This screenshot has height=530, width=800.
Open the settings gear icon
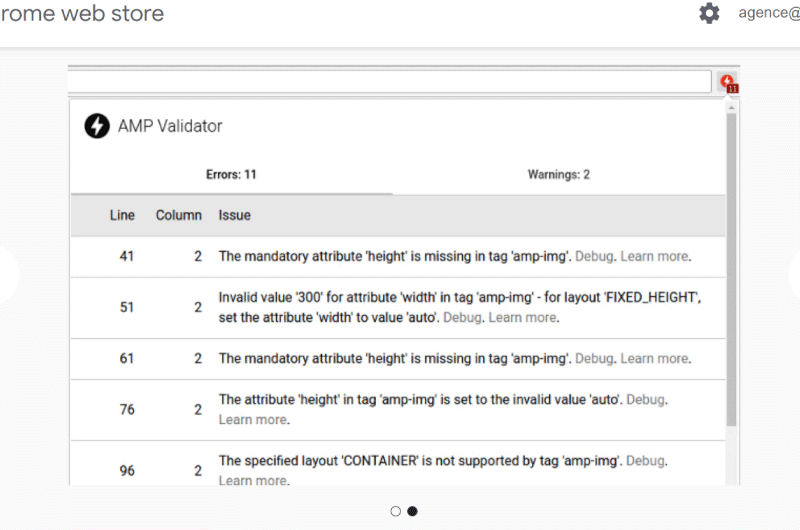tap(709, 13)
